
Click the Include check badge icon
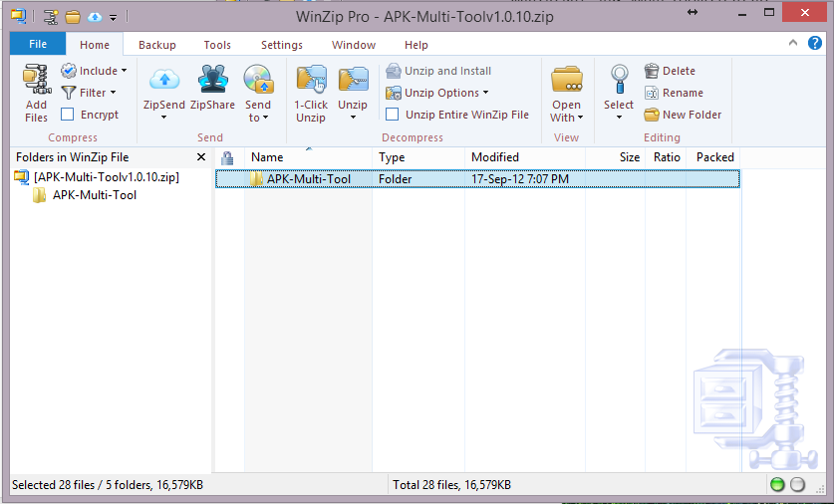coord(69,71)
